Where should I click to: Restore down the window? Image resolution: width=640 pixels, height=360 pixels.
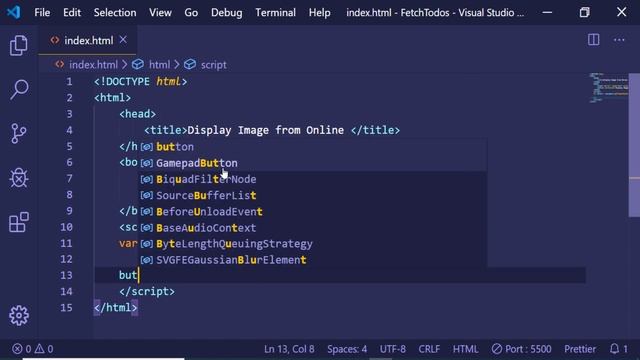tap(584, 12)
